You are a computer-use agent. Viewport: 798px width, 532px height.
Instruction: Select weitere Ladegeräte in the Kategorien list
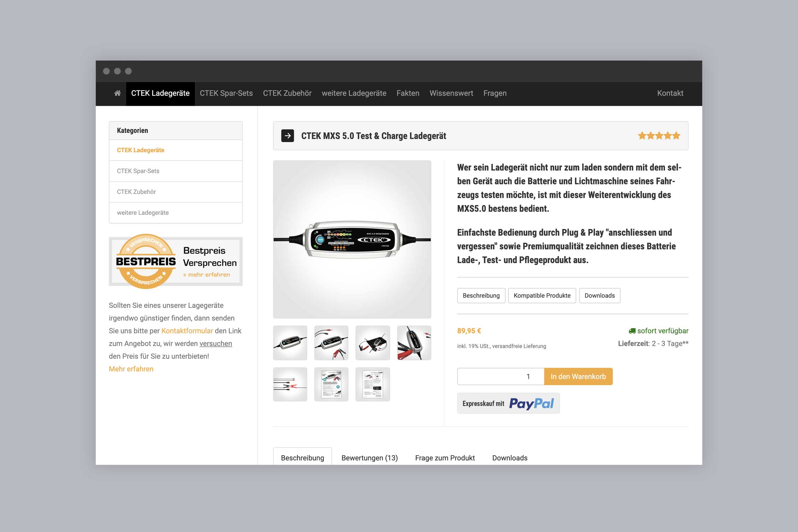point(176,213)
